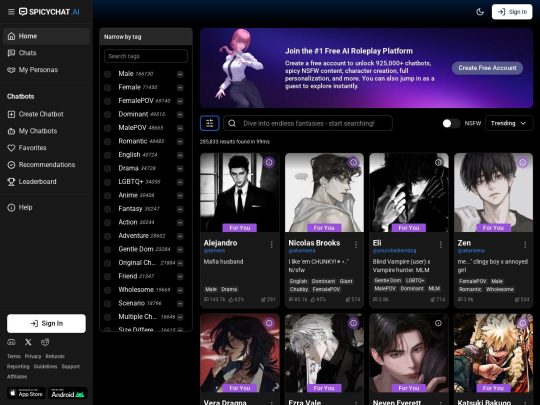
Task: Check the English tag checkbox
Action: 107,155
